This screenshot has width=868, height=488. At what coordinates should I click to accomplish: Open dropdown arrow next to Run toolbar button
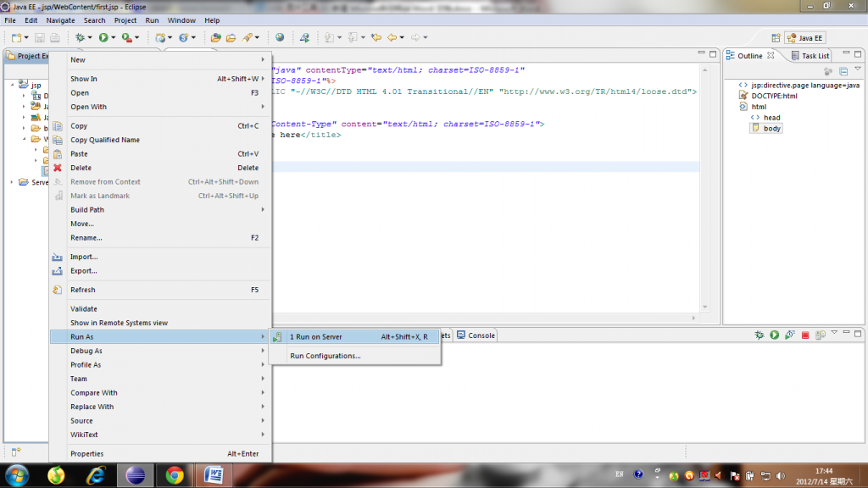(x=113, y=37)
